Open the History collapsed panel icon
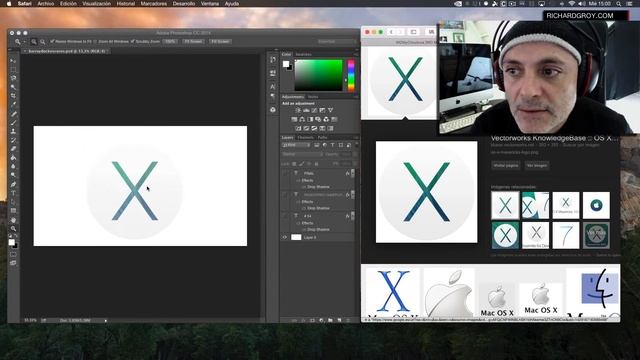 (273, 60)
